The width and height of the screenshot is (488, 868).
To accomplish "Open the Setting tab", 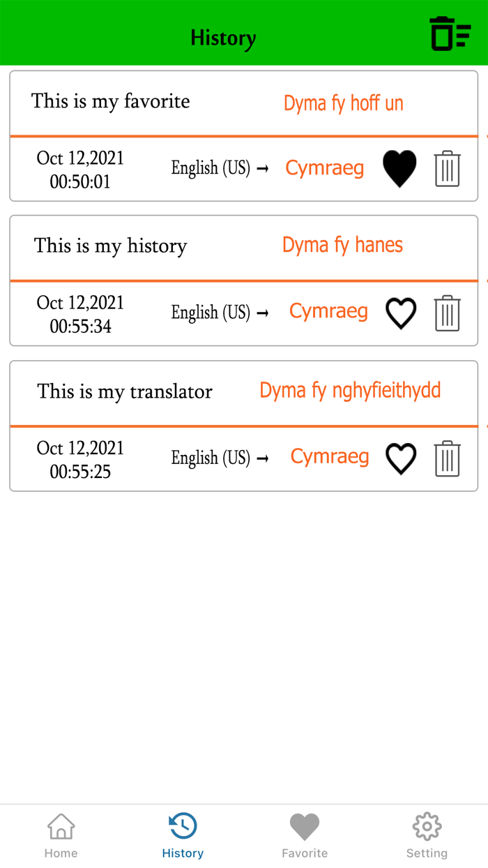I will [x=427, y=834].
